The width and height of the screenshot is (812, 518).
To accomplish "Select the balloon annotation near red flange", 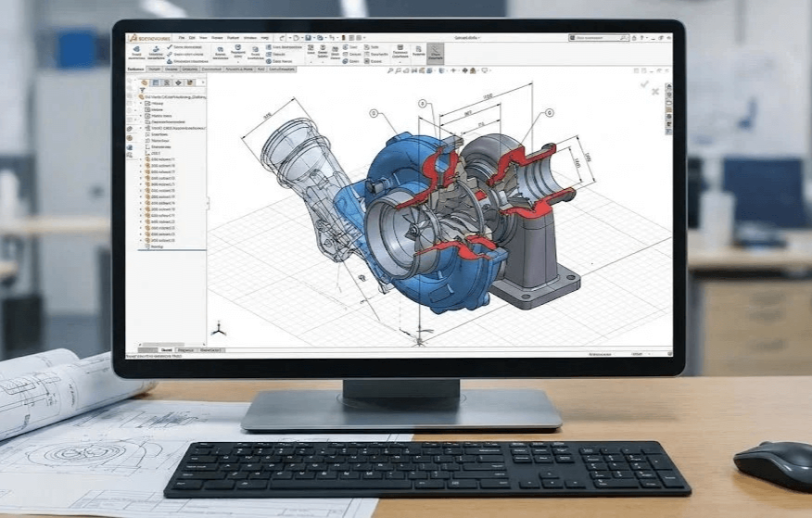I will pos(549,112).
